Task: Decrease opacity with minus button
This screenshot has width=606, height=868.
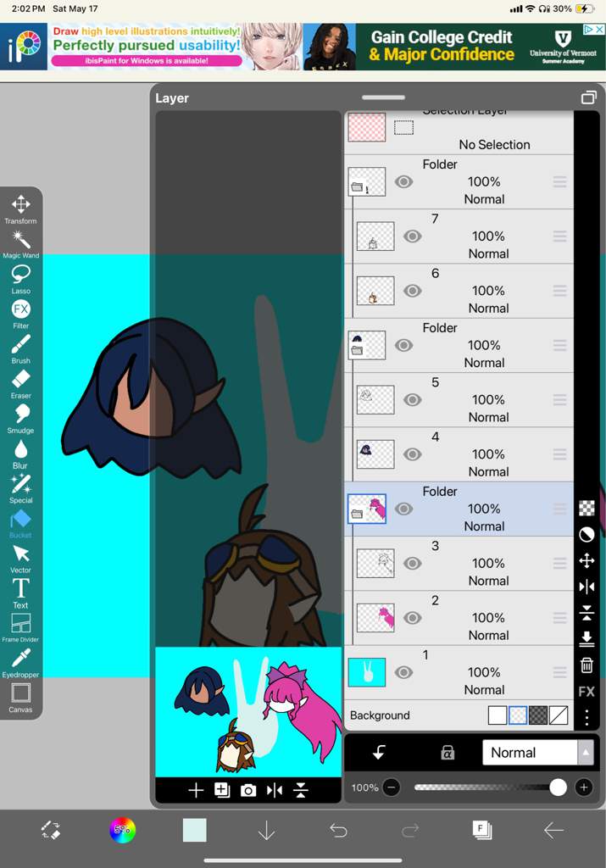Action: pyautogui.click(x=392, y=787)
